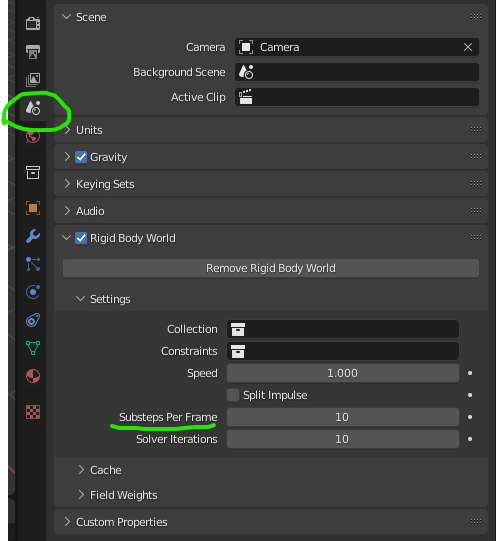Open the View Layer properties tab
The height and width of the screenshot is (541, 496).
click(33, 80)
